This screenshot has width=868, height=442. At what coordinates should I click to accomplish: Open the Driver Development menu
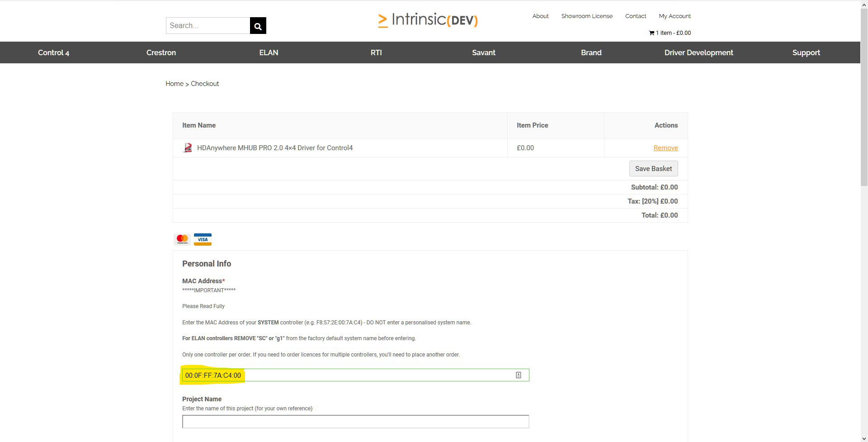click(x=698, y=52)
